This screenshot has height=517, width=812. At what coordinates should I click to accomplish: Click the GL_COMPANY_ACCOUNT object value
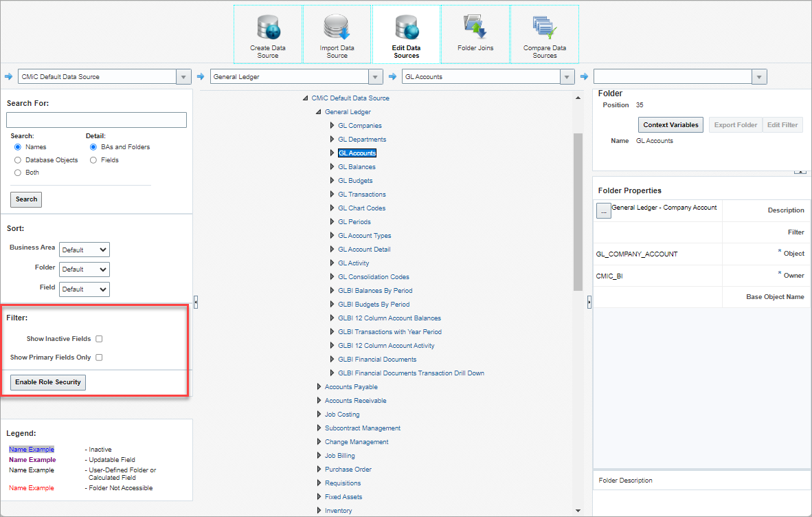pos(636,254)
